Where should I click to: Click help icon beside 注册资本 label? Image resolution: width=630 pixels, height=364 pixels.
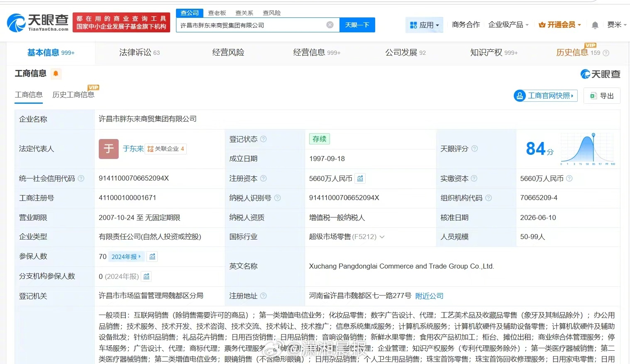(264, 178)
